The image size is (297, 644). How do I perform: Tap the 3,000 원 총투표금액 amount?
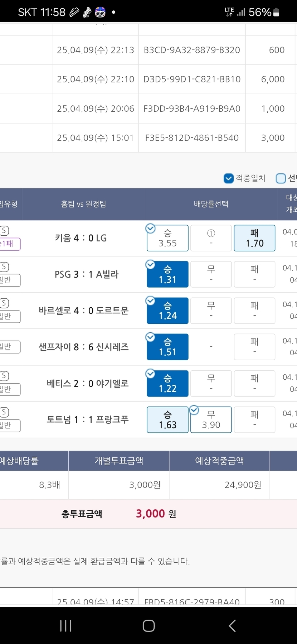pos(156,514)
